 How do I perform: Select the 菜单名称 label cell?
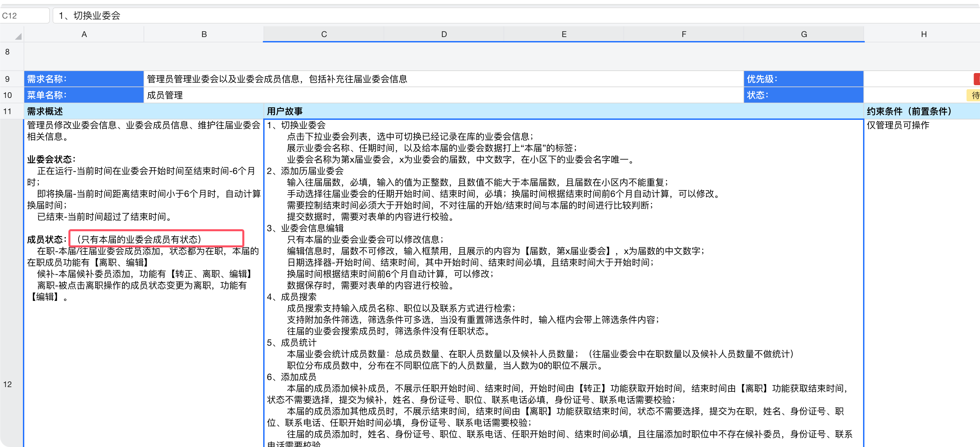[84, 95]
